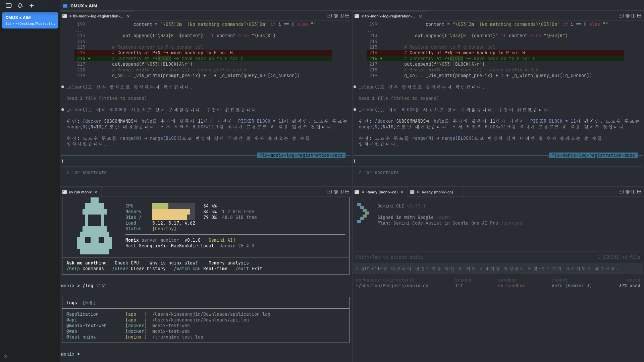Click the Gemini CLI logo icon
This screenshot has height=362, width=644.
[363, 213]
